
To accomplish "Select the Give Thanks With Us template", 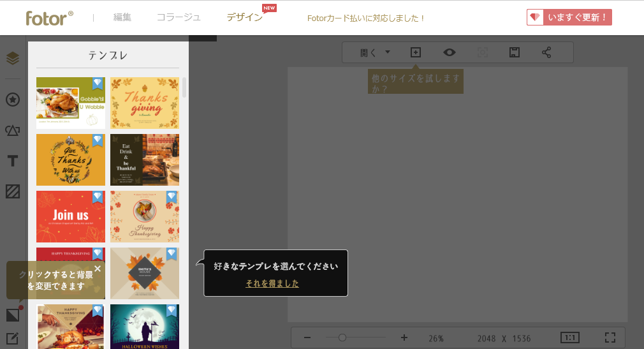I will (x=71, y=160).
